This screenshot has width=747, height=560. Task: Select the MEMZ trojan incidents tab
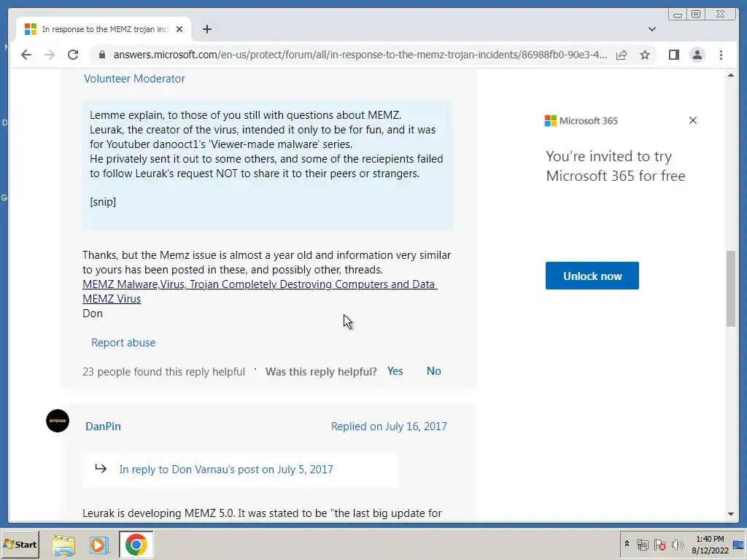tap(102, 29)
